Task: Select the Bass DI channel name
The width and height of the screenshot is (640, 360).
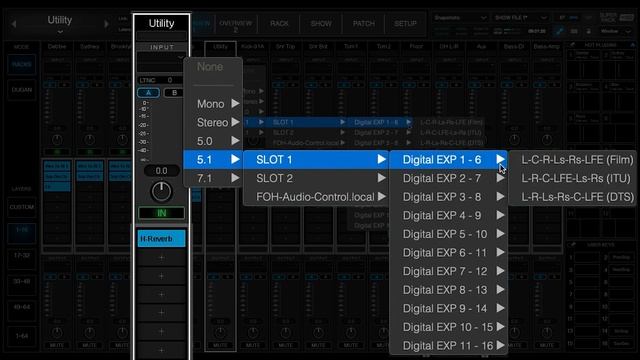Action: [x=514, y=47]
